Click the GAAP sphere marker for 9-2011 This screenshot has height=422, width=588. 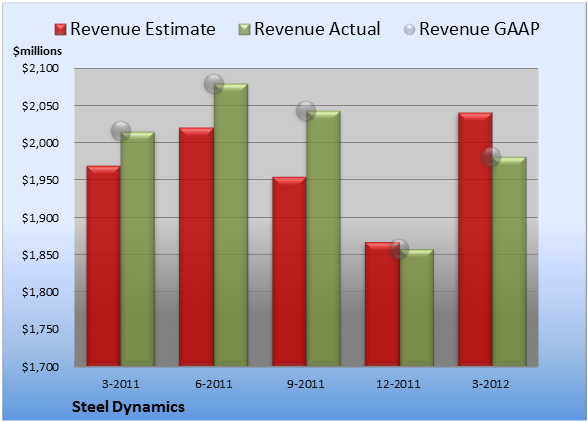tap(306, 111)
